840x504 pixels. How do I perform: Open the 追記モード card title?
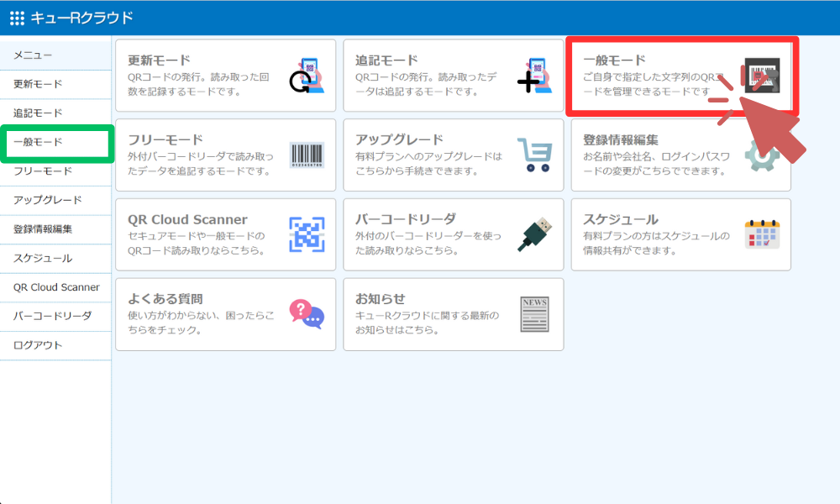point(386,60)
